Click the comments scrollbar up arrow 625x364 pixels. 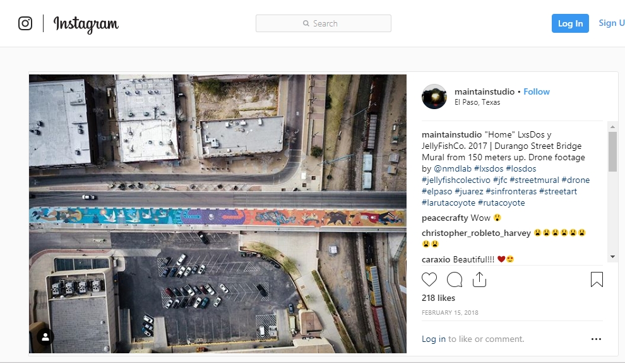point(612,127)
